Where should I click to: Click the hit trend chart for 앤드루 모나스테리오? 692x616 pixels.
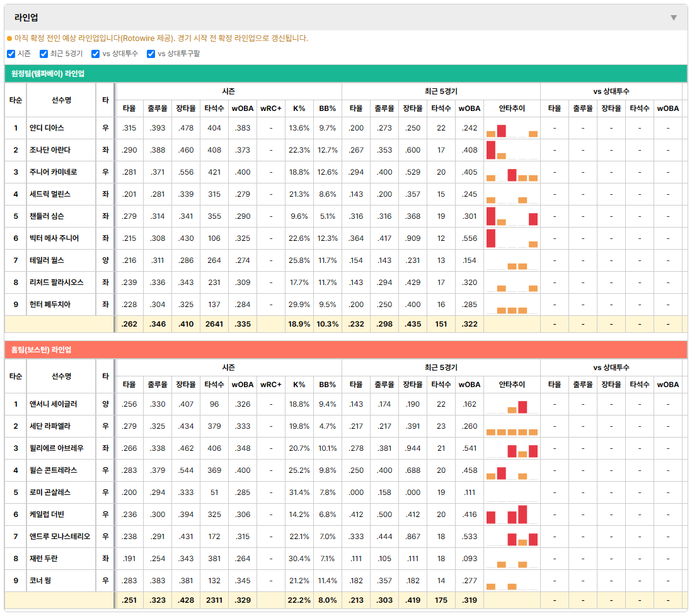(x=512, y=537)
